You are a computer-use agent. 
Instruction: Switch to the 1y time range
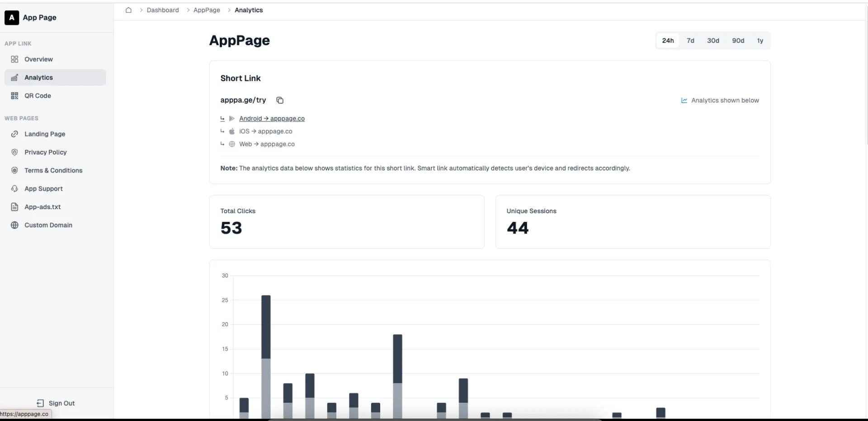coord(760,41)
